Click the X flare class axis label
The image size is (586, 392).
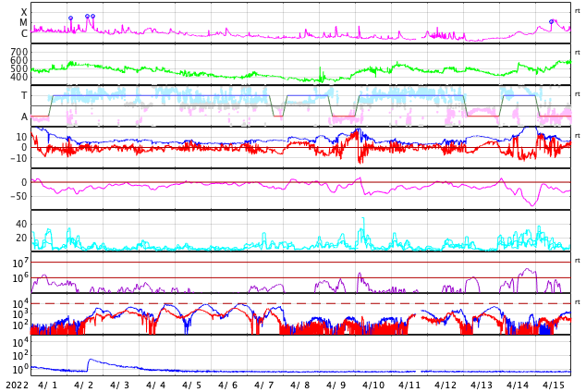[24, 12]
